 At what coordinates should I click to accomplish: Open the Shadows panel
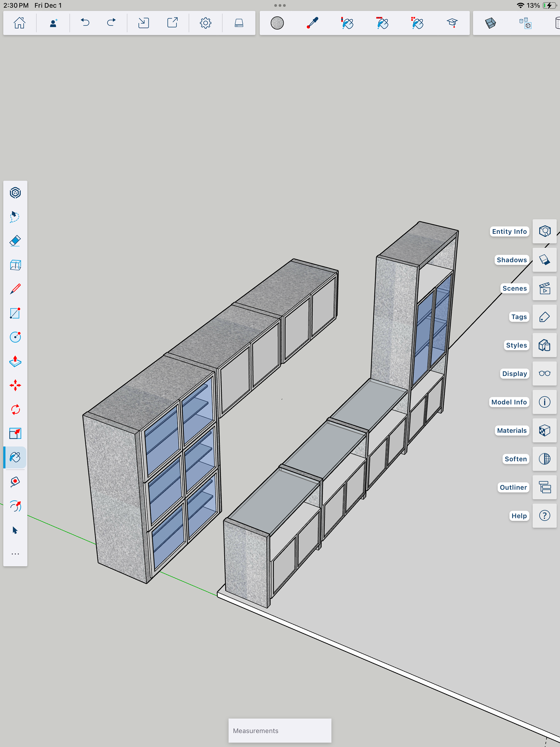pyautogui.click(x=544, y=260)
